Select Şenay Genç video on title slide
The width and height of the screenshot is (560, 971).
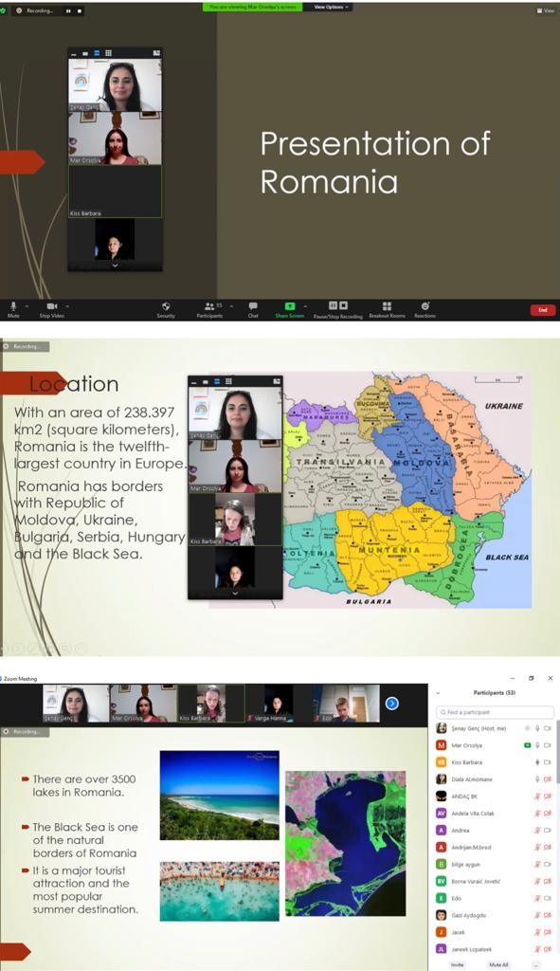click(x=115, y=84)
